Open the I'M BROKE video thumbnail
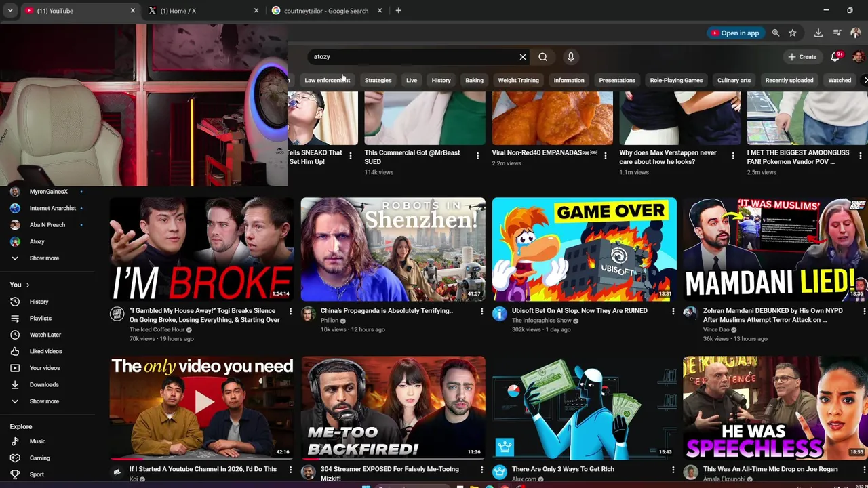868x488 pixels. tap(202, 249)
